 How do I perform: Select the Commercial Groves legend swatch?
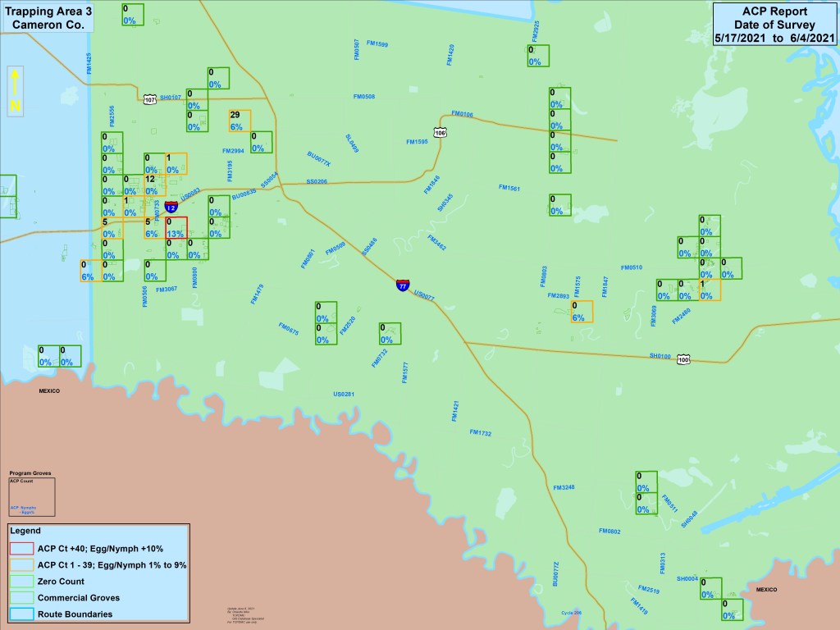(x=22, y=597)
